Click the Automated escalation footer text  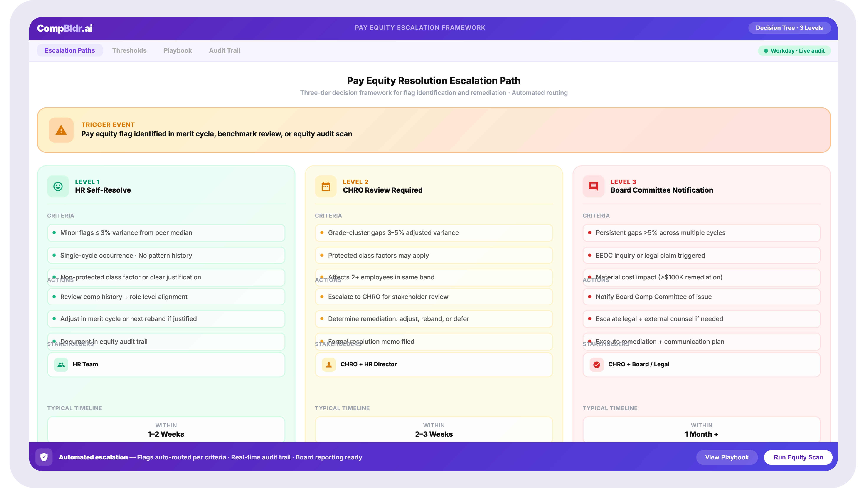(210, 457)
